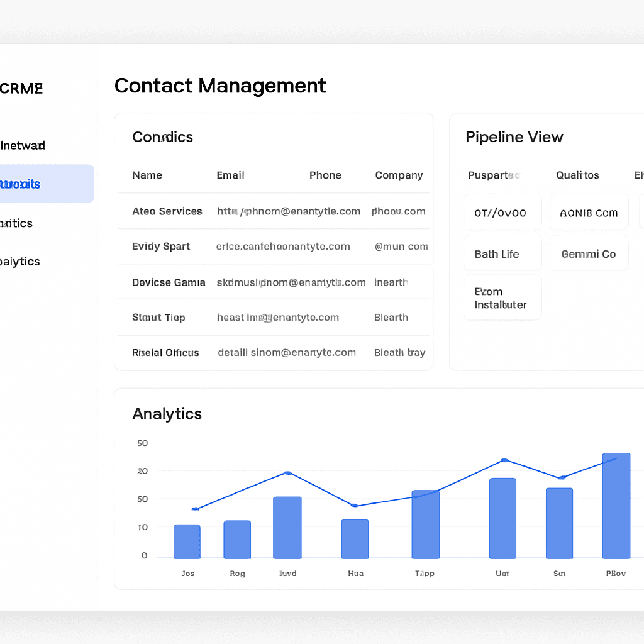Viewport: 644px width, 644px height.
Task: Open the 'alytics' sidebar item
Action: (x=19, y=262)
